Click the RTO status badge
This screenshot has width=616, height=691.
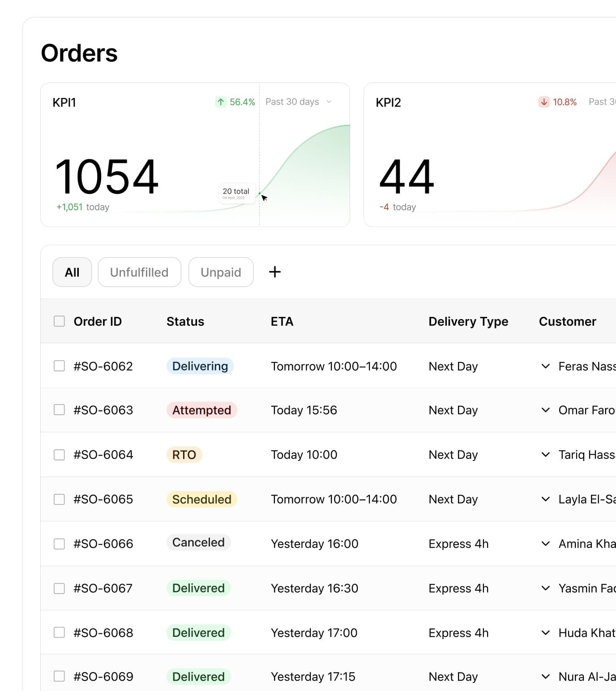point(184,455)
